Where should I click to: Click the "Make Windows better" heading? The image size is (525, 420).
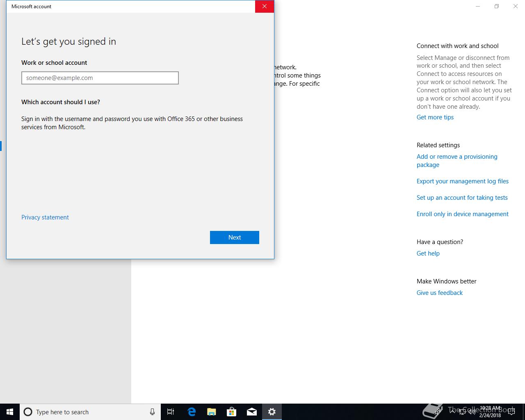coord(446,281)
